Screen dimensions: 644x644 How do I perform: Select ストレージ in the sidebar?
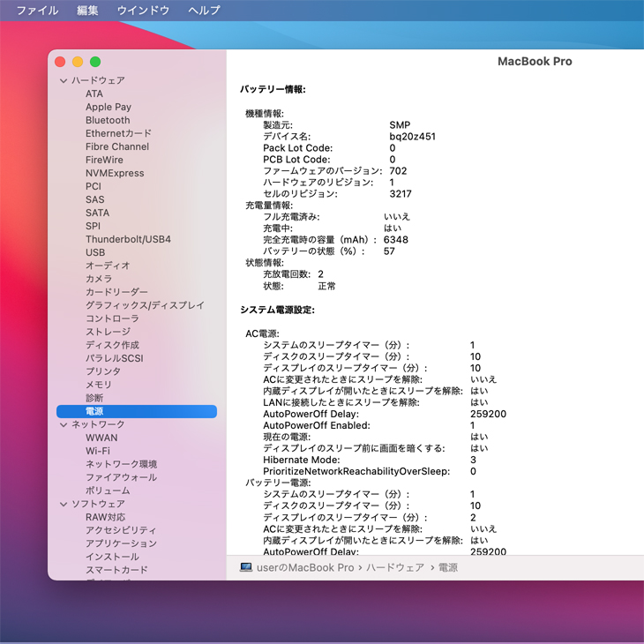pyautogui.click(x=108, y=332)
